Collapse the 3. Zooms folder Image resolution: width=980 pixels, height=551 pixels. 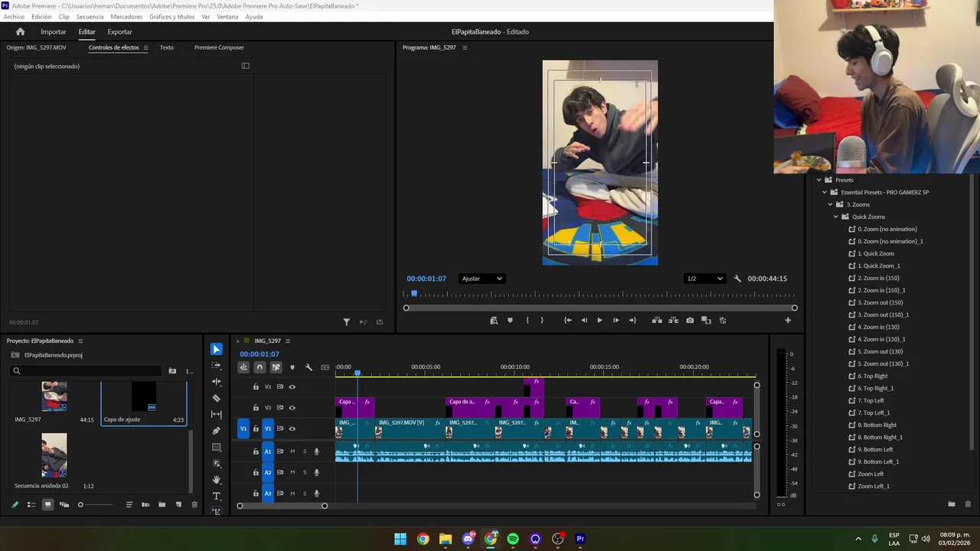pyautogui.click(x=830, y=204)
